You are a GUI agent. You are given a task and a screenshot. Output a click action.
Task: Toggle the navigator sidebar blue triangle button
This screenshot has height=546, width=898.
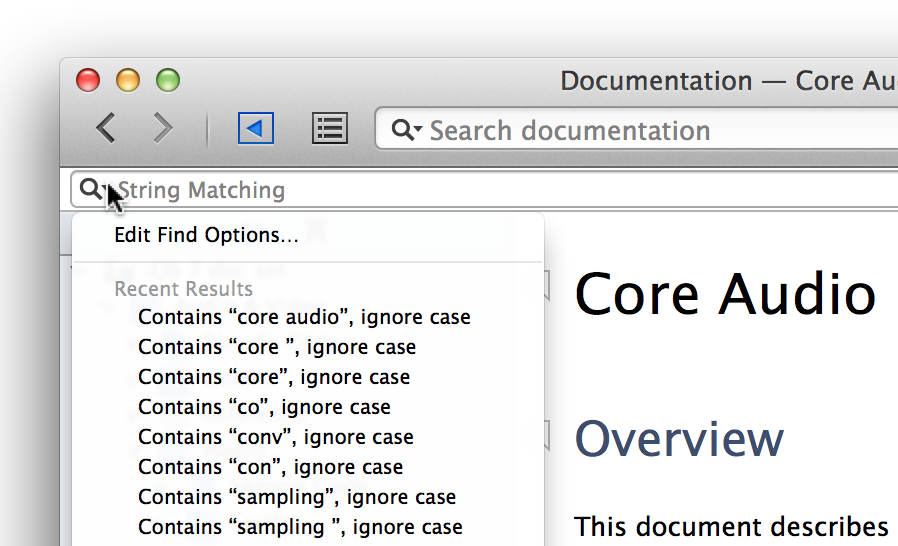[255, 128]
